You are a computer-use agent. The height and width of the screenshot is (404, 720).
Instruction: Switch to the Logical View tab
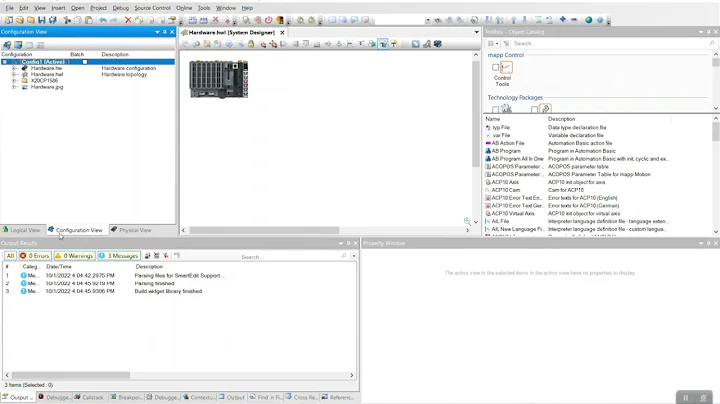coord(22,230)
